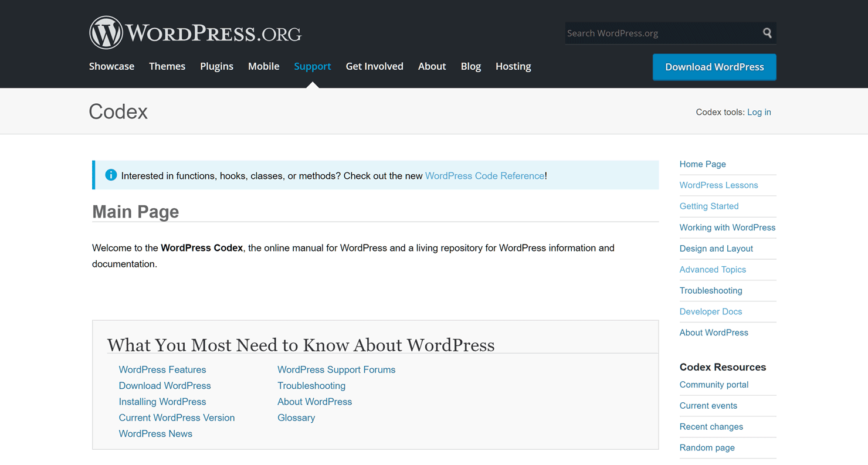Click the Download WordPress button
The image size is (868, 465).
point(714,67)
